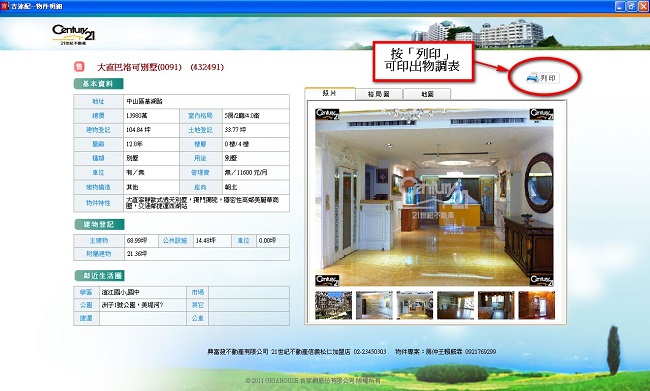
Task: Maximize the application window
Action: [631, 6]
